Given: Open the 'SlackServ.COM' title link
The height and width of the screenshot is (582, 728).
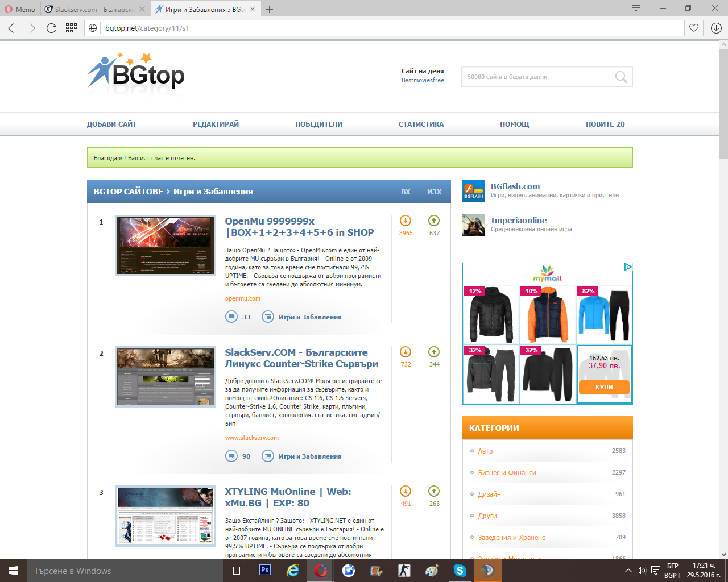Looking at the screenshot, I should 301,358.
